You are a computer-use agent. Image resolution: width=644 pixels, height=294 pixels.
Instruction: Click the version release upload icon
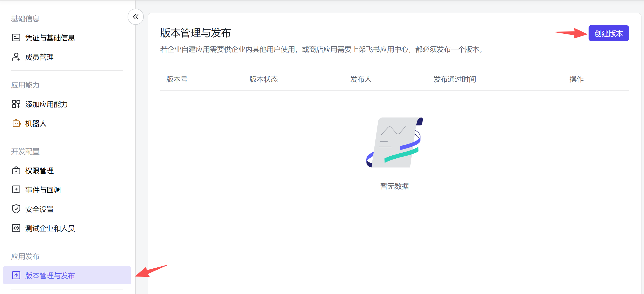16,275
